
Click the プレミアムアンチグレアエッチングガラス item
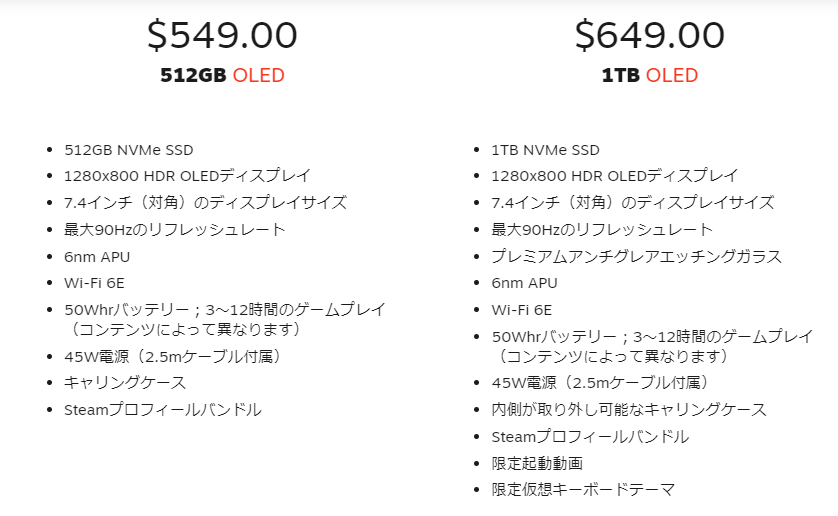click(637, 257)
